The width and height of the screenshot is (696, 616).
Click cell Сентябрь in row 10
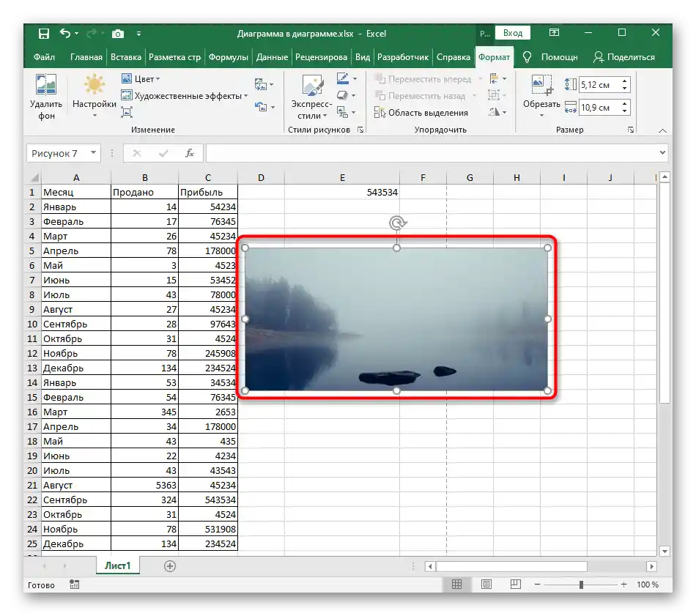76,324
